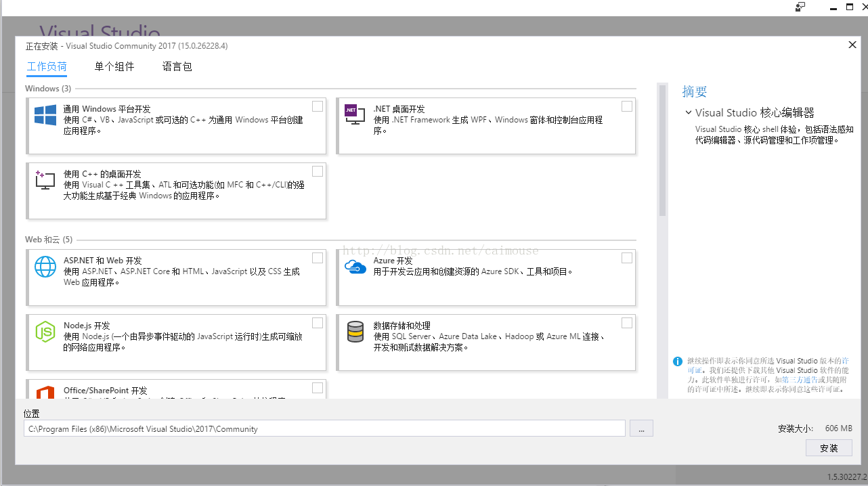Click the 位置 label
Image resolution: width=868 pixels, height=486 pixels.
pyautogui.click(x=32, y=413)
